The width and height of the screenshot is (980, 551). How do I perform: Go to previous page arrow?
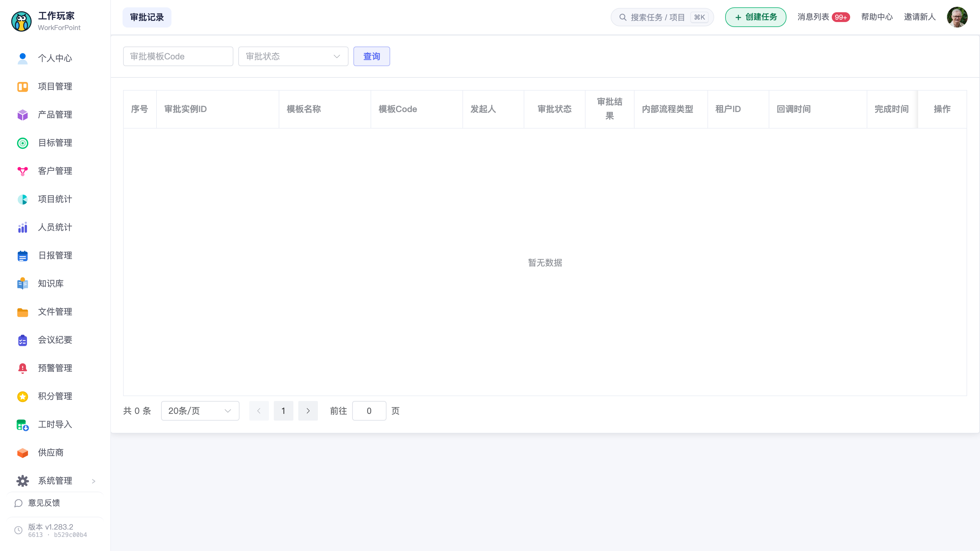pos(259,411)
